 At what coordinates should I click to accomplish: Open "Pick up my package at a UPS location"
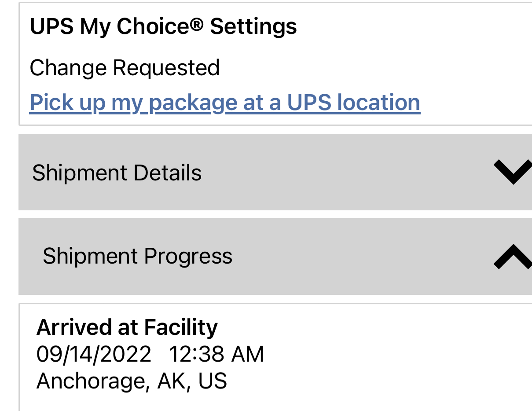tap(224, 103)
